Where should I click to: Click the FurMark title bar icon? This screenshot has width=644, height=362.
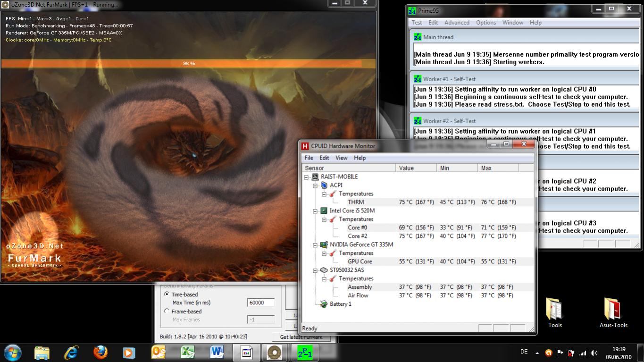pos(5,4)
